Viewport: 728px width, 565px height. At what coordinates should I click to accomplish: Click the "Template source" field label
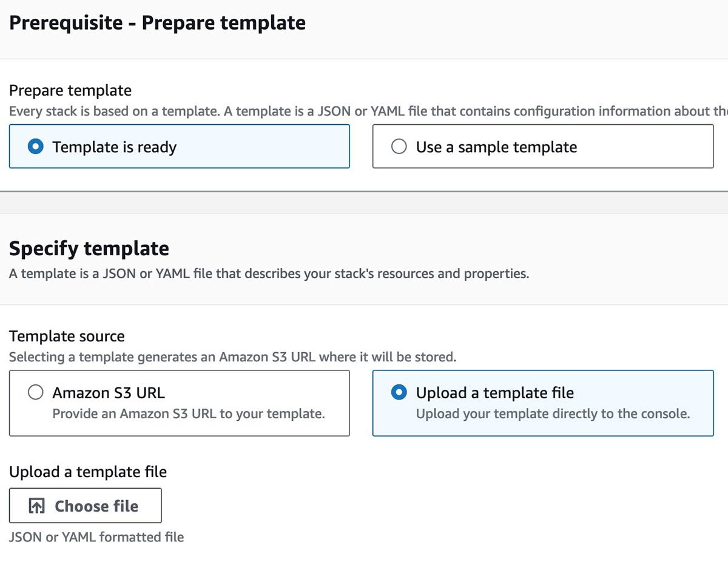(x=67, y=336)
